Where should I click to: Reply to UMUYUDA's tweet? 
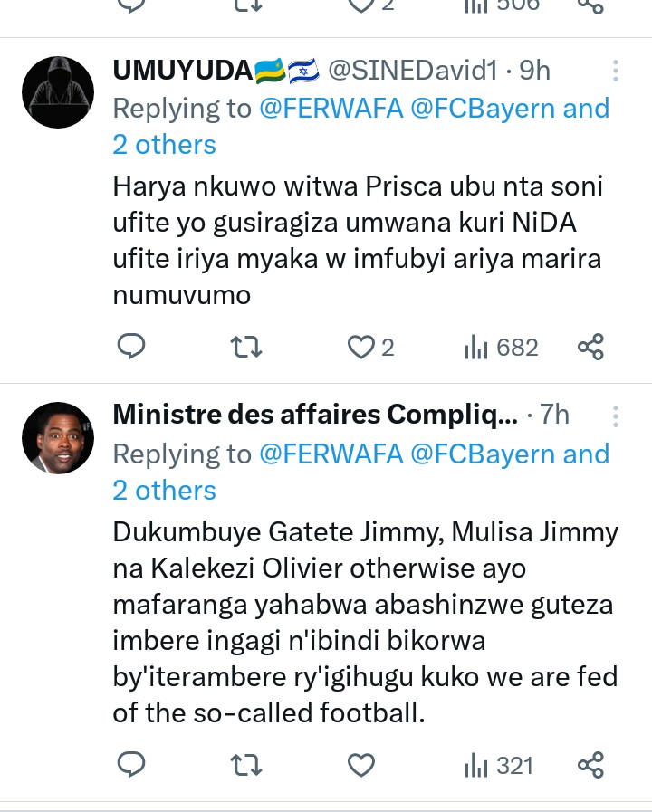[x=132, y=347]
